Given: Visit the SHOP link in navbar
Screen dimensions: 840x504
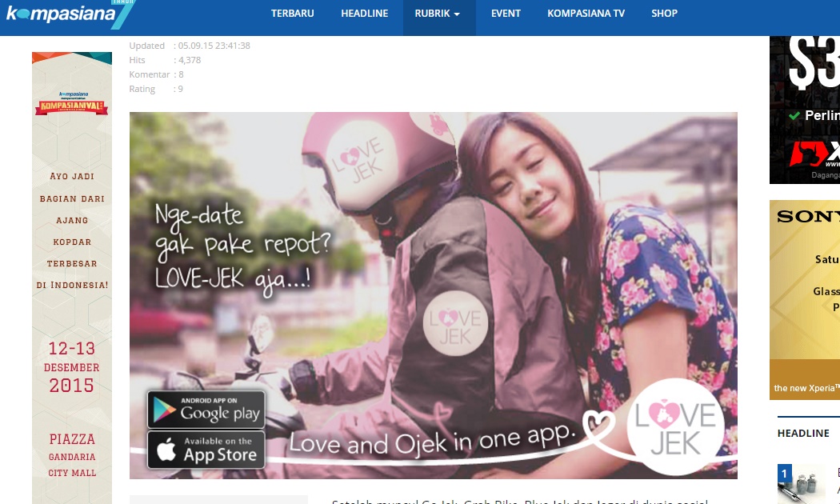Looking at the screenshot, I should click(x=664, y=14).
